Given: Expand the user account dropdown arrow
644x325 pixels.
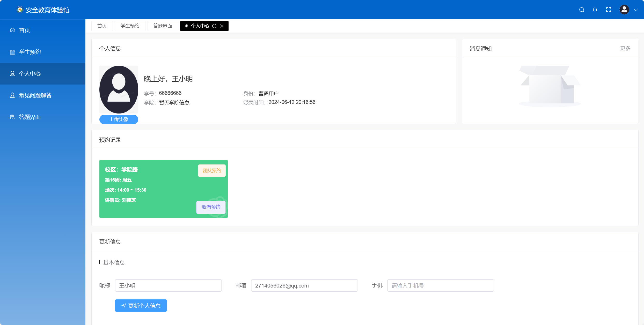Looking at the screenshot, I should (x=636, y=10).
